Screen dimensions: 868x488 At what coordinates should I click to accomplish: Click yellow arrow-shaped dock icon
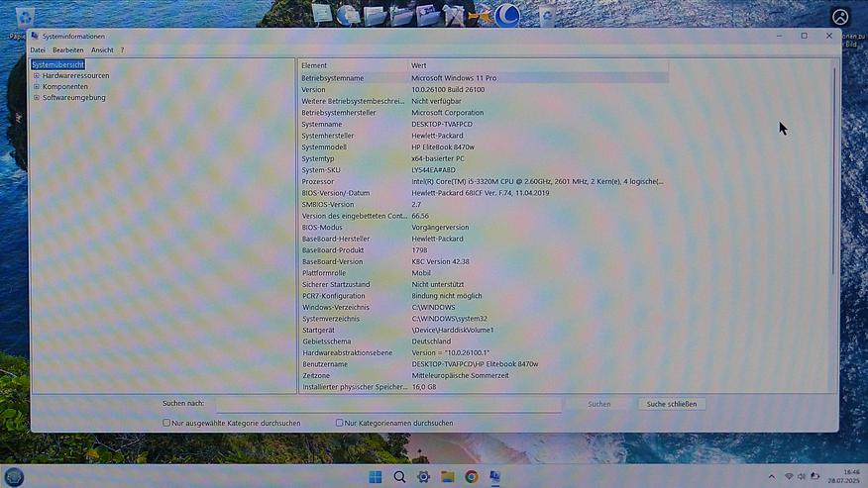pyautogui.click(x=480, y=17)
